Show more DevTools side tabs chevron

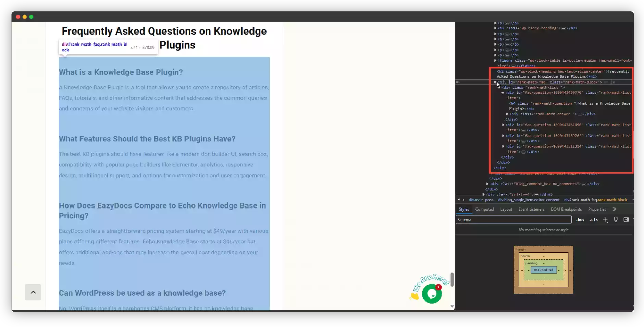click(614, 209)
